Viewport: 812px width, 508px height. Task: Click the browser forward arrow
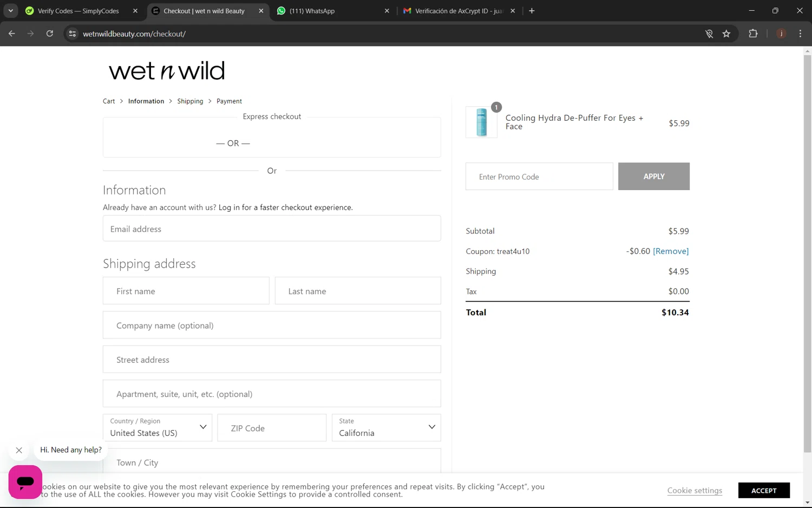[x=31, y=34]
